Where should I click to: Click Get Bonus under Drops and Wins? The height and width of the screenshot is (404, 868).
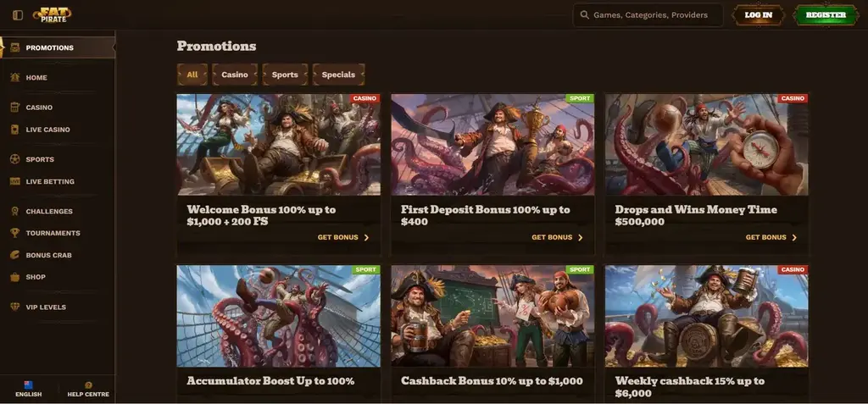pyautogui.click(x=771, y=237)
